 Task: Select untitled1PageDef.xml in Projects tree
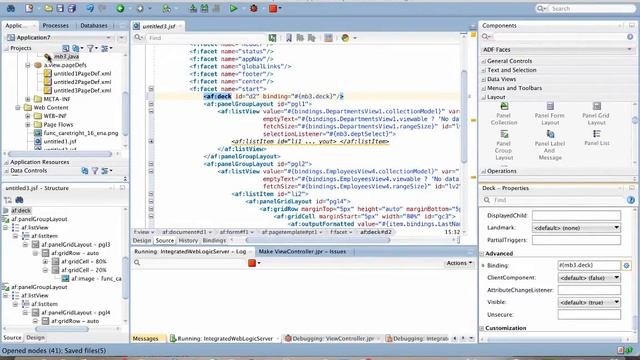[x=82, y=73]
